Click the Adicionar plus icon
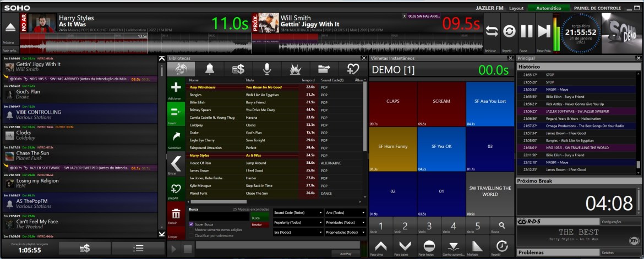Screen dimensions: 644x259 176,88
